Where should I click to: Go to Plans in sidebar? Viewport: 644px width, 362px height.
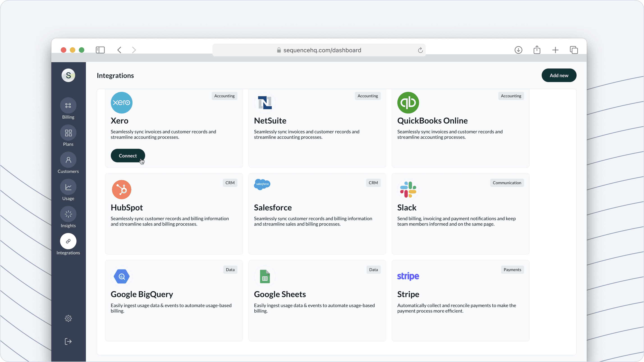pyautogui.click(x=68, y=133)
